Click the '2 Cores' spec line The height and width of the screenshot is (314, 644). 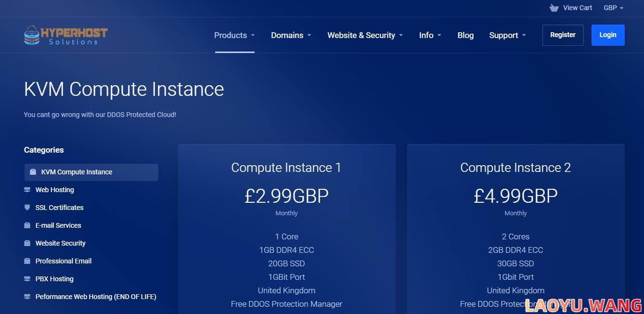[515, 236]
